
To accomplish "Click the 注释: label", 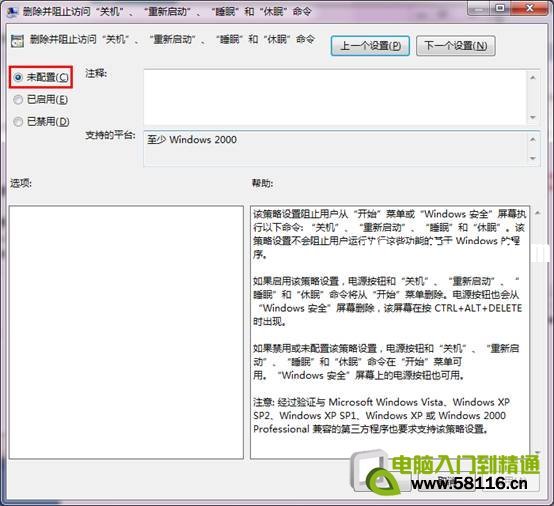I will [96, 73].
